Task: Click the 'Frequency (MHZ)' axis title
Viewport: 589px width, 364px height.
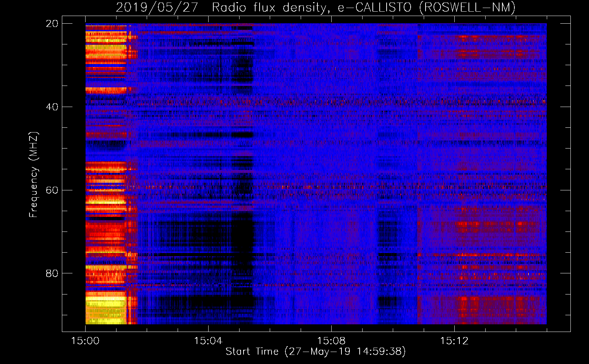Action: click(33, 175)
